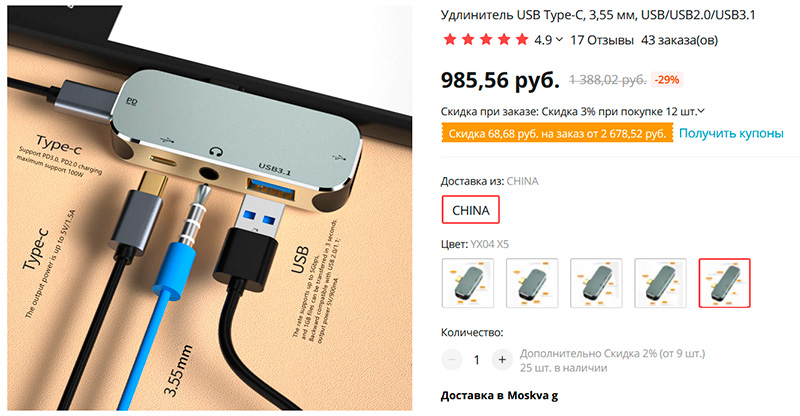Click the Доставка в Moskva g label
Screen dimensions: 800x416
click(x=499, y=396)
